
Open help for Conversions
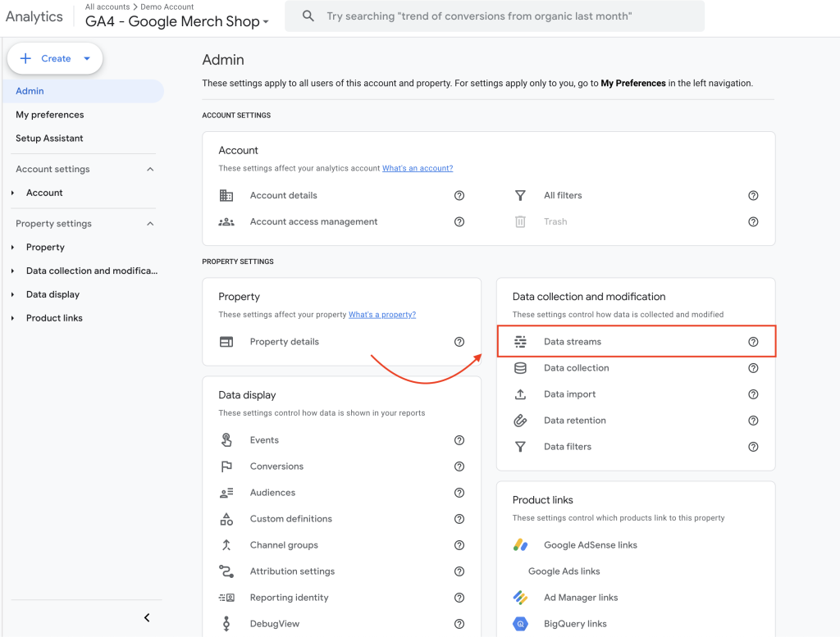click(x=459, y=466)
